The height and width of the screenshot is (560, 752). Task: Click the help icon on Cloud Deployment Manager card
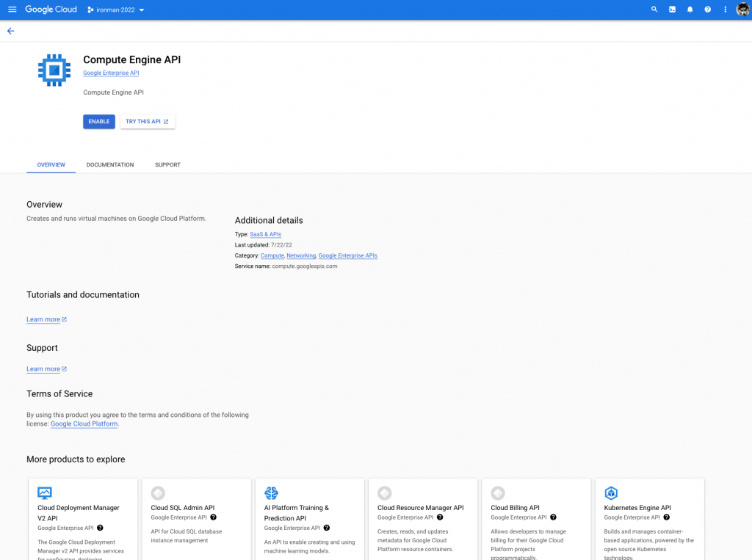pyautogui.click(x=100, y=528)
